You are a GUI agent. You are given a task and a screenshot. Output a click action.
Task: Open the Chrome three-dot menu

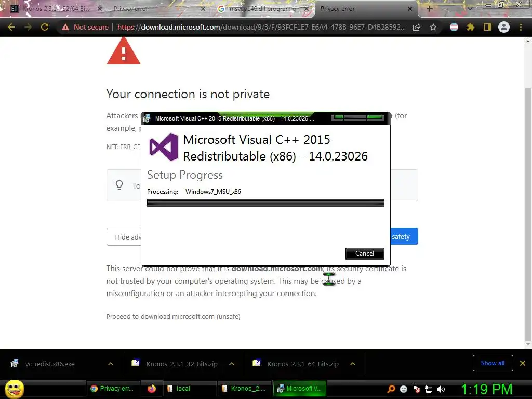[521, 27]
